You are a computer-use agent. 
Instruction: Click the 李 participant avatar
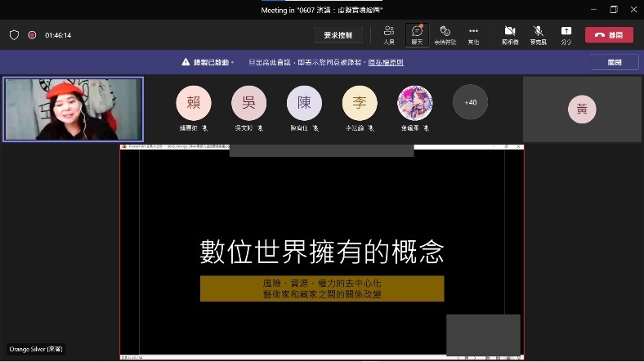coord(360,103)
